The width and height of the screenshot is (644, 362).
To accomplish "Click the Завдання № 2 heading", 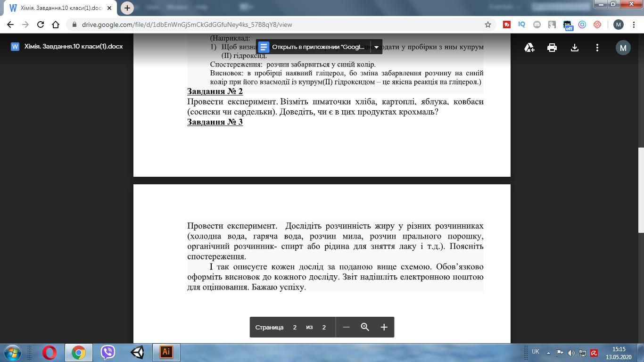I will point(215,91).
